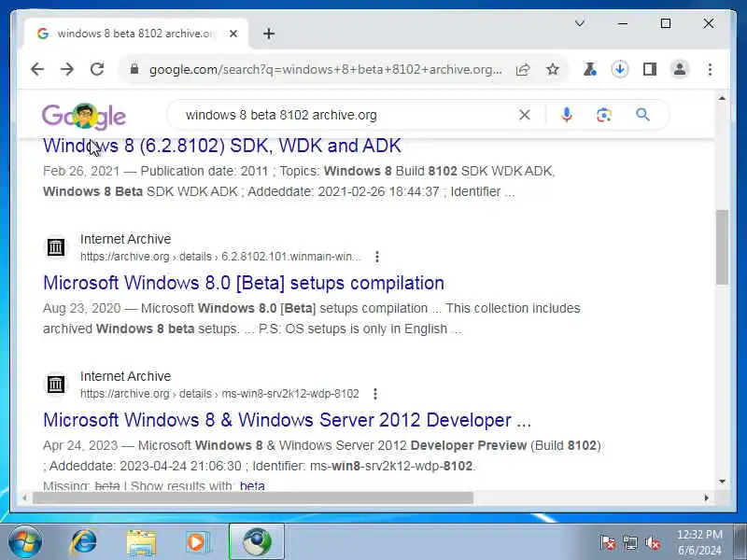This screenshot has height=560, width=747.
Task: Click horizontal scrollbar left arrow
Action: point(24,497)
